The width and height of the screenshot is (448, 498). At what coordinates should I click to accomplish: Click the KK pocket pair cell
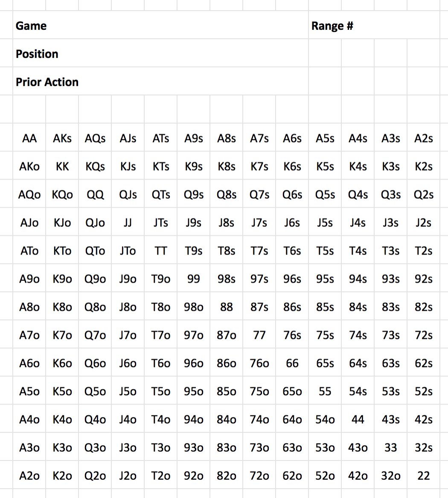[62, 167]
